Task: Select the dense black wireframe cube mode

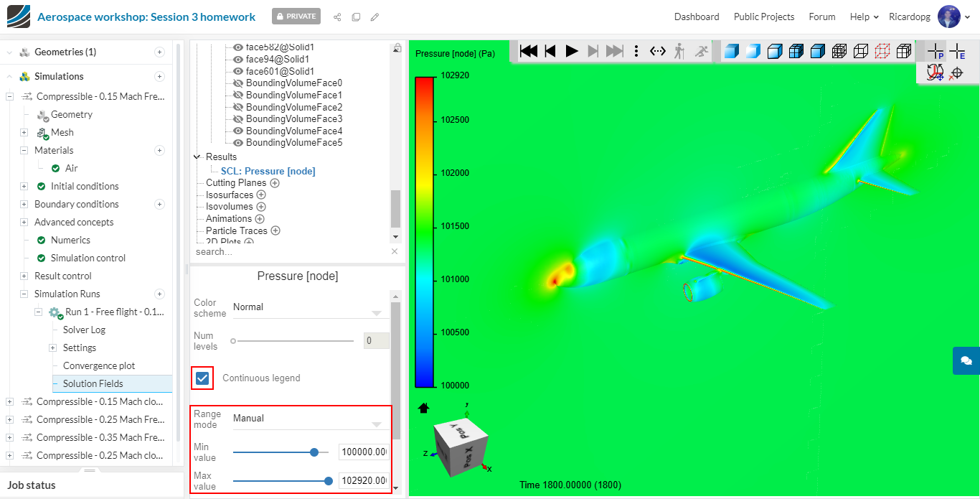Action: pyautogui.click(x=839, y=51)
